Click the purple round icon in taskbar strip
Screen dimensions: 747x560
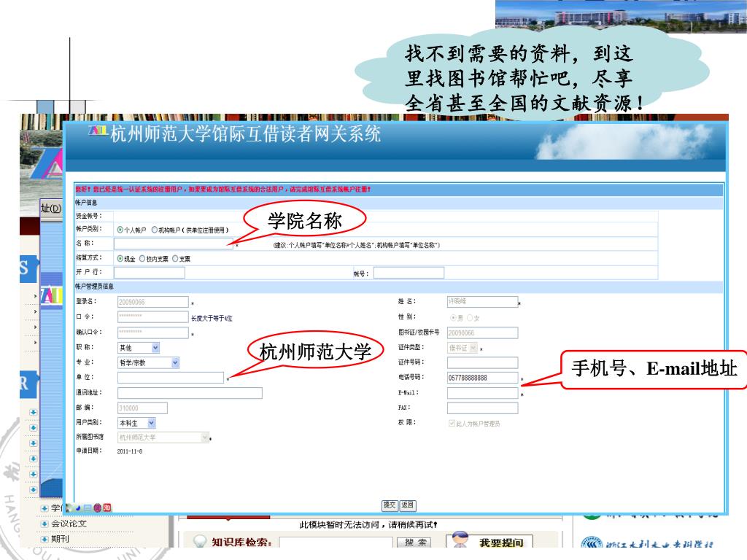97,507
